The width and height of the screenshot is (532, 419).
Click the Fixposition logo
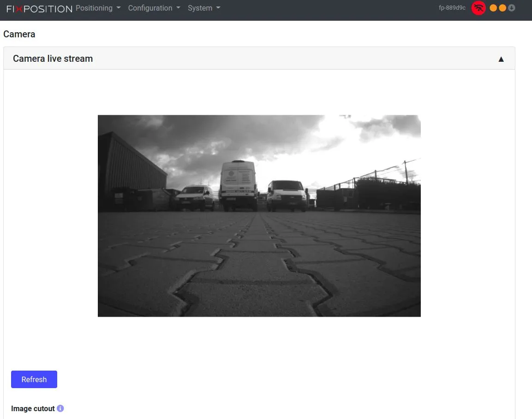[x=39, y=9]
